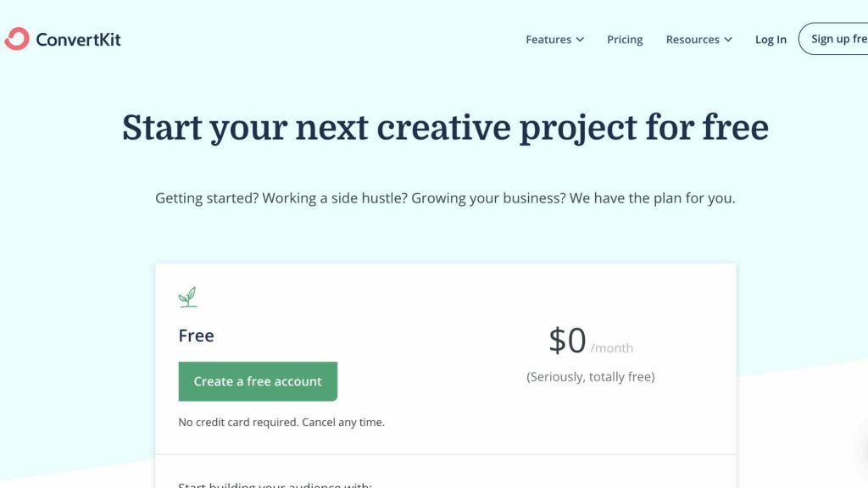Image resolution: width=868 pixels, height=488 pixels.
Task: Click the $0 price figure
Action: [567, 340]
